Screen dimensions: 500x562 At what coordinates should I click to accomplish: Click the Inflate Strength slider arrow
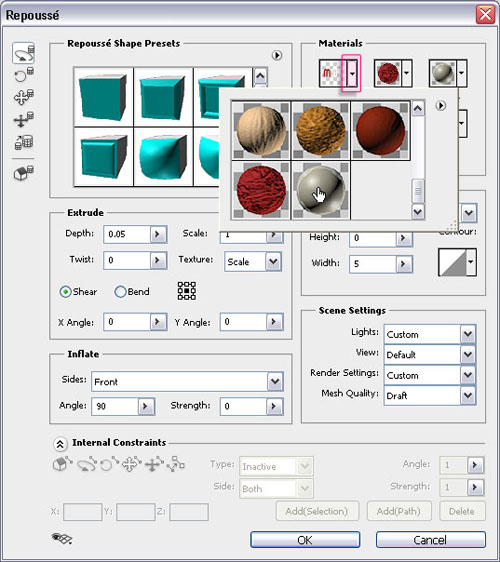click(274, 406)
